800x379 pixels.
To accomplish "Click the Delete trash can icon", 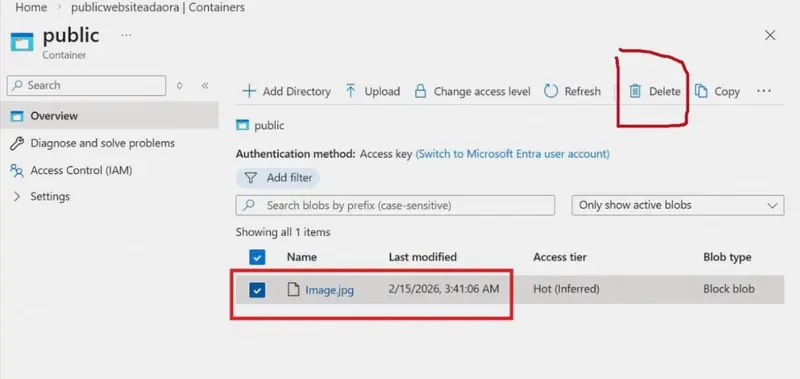I will [x=634, y=91].
